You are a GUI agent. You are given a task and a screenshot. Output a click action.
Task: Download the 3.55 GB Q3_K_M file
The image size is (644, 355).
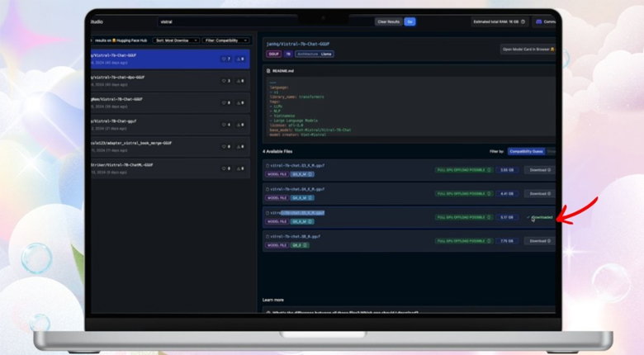540,170
